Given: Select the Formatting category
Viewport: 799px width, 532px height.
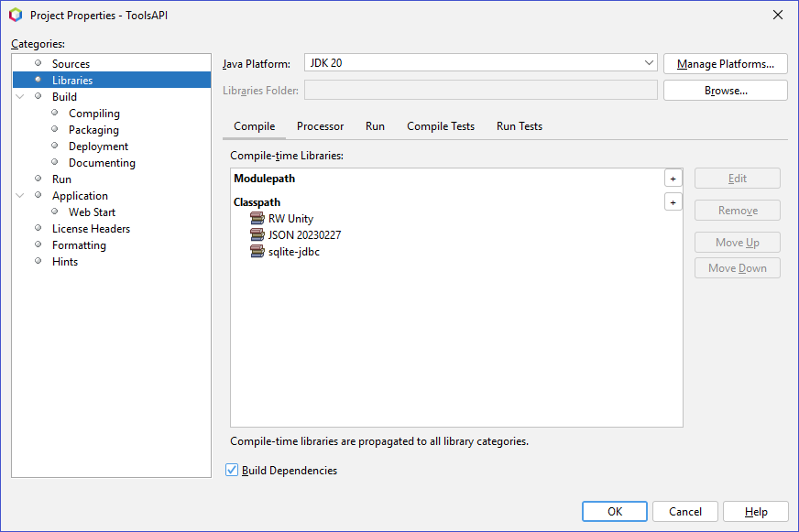Looking at the screenshot, I should [x=79, y=245].
